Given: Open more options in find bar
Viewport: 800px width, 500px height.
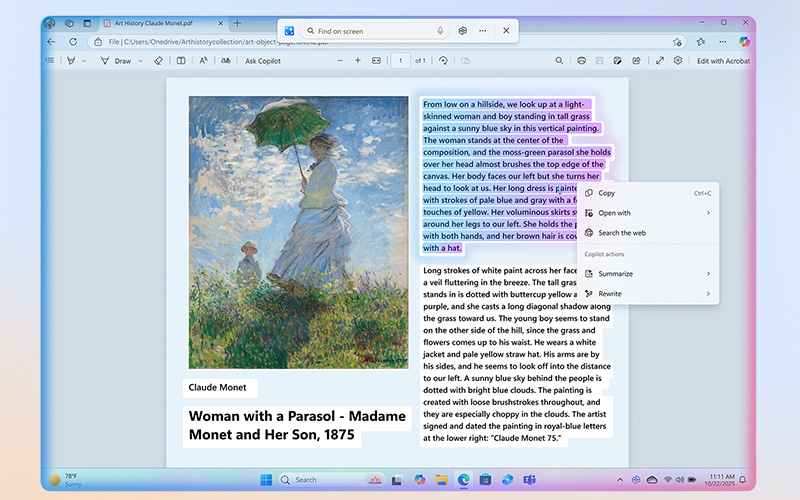Looking at the screenshot, I should point(483,31).
